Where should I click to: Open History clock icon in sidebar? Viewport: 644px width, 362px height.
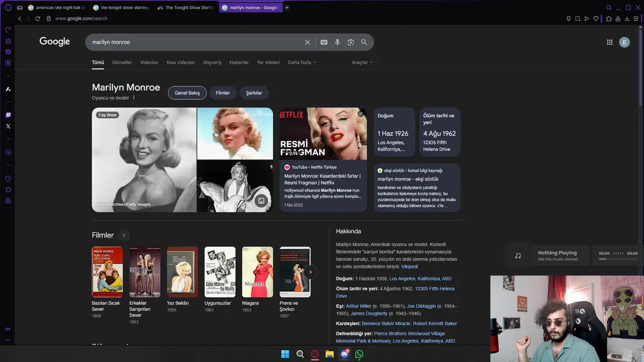tap(8, 178)
